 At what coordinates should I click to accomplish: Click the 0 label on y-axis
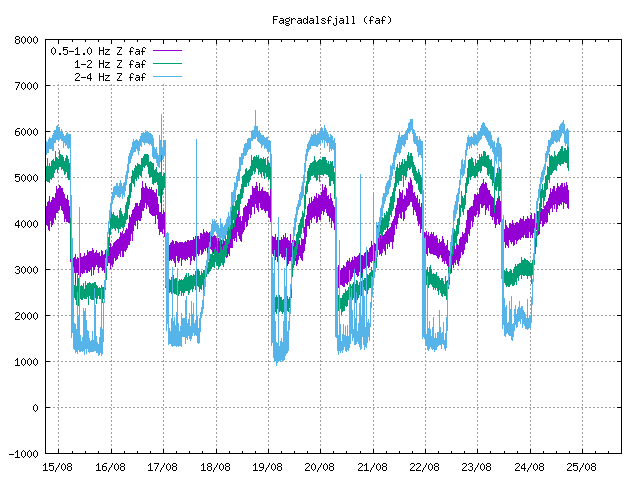click(36, 408)
